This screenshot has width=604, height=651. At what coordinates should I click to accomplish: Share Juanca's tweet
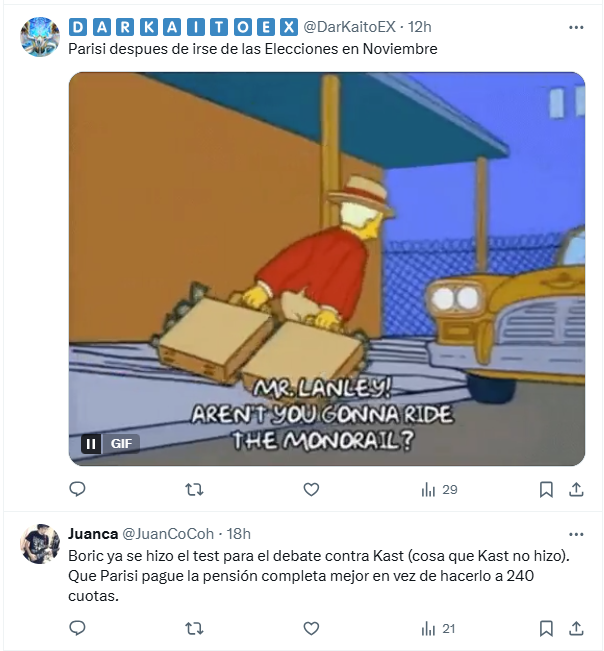[x=576, y=629]
